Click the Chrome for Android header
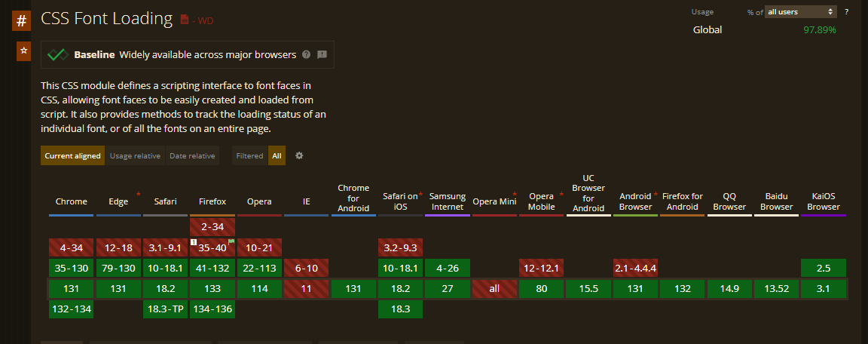Screen dimensions: 868x344 tap(353, 198)
